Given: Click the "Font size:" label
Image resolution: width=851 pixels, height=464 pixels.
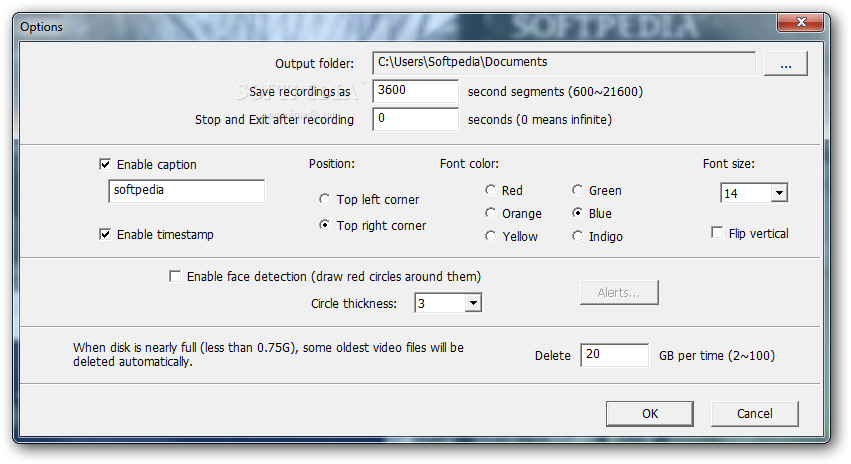Looking at the screenshot, I should pyautogui.click(x=728, y=163).
